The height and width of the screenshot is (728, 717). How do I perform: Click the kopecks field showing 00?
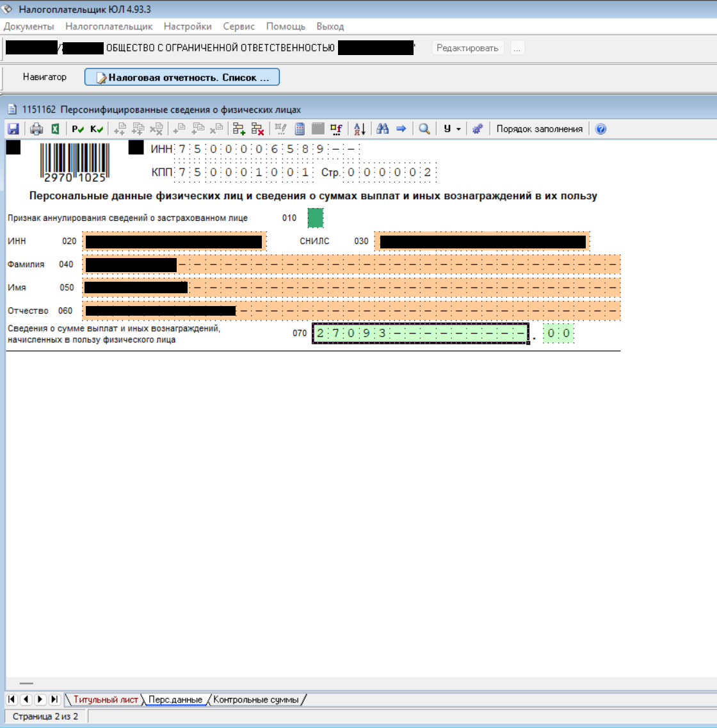559,334
